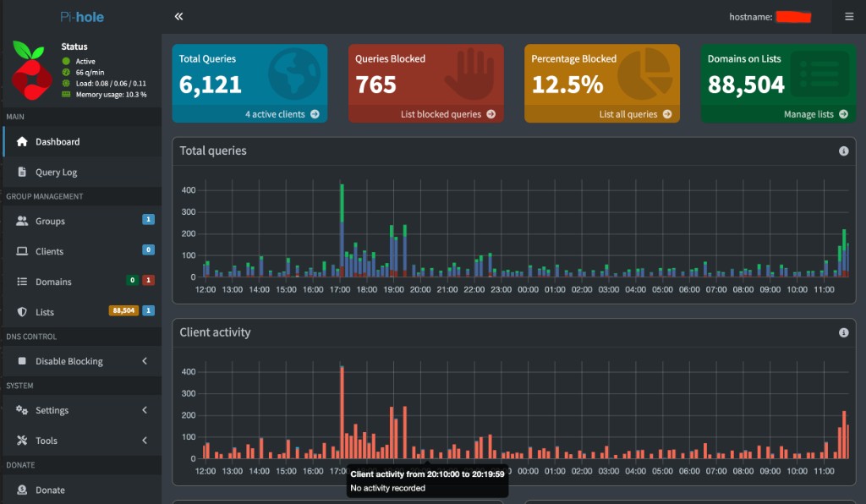Click blue badge 1 next to Lists
This screenshot has width=866, height=504.
tap(148, 311)
